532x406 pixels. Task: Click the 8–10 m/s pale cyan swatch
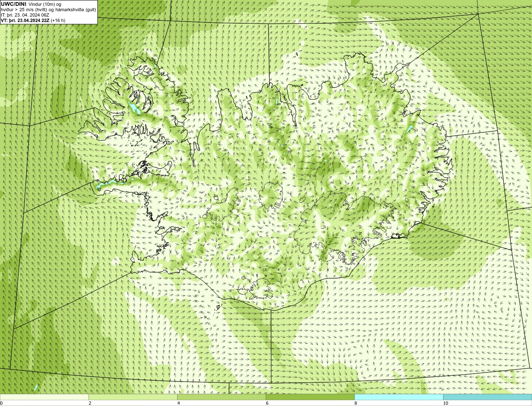pyautogui.click(x=399, y=397)
